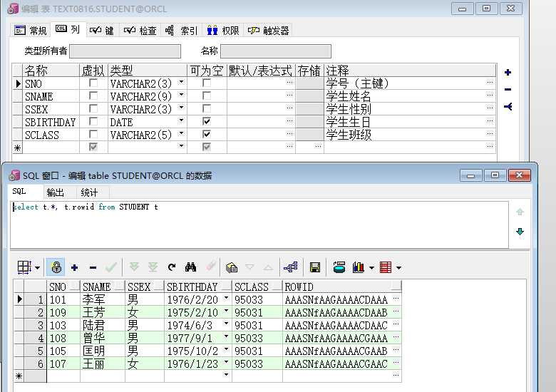Open type dropdown for SCLASS column
Image resolution: width=556 pixels, height=392 pixels.
tap(181, 133)
